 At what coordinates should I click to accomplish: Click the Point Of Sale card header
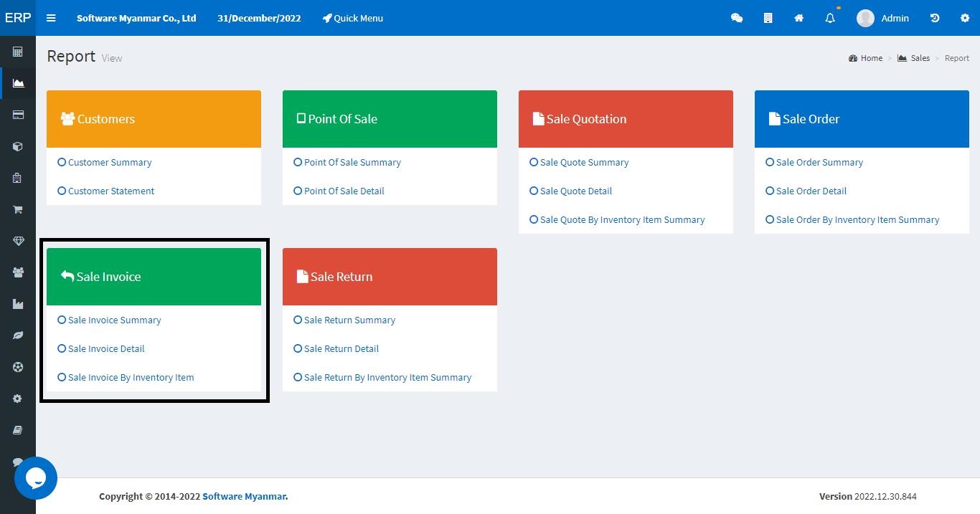[x=390, y=119]
